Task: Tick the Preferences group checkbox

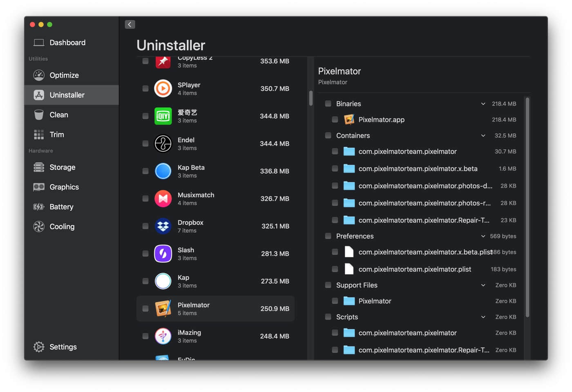Action: [x=328, y=236]
